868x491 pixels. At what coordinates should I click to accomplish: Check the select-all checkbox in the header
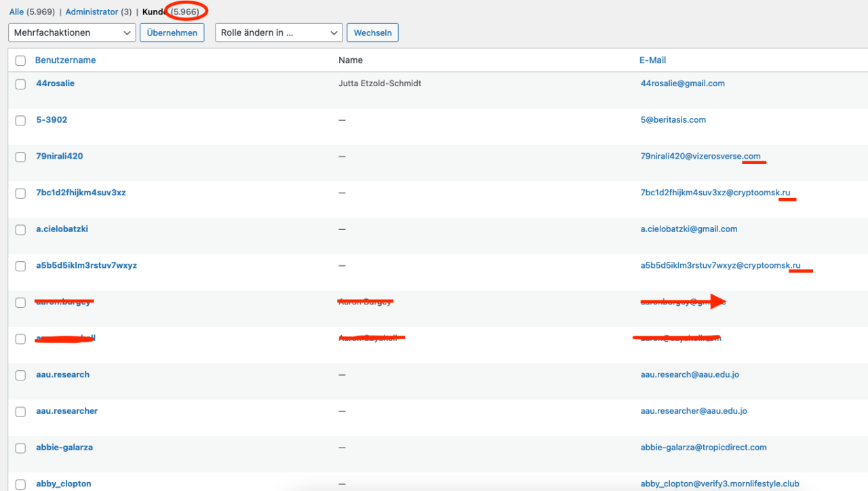point(20,60)
